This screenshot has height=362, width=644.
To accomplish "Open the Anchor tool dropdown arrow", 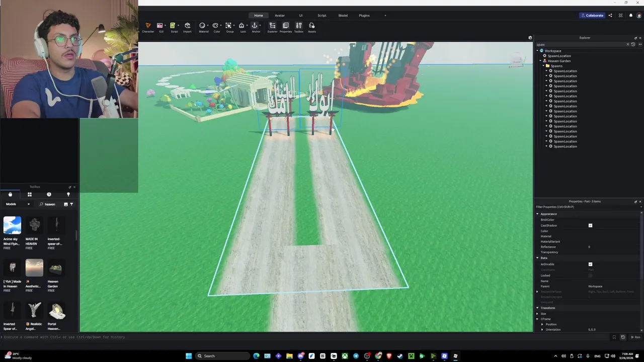I will pos(260,26).
